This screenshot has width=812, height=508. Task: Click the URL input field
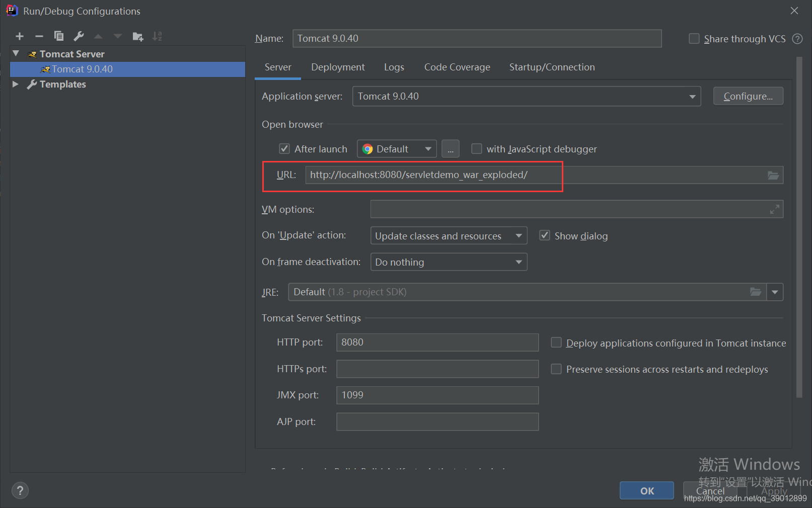pos(544,175)
